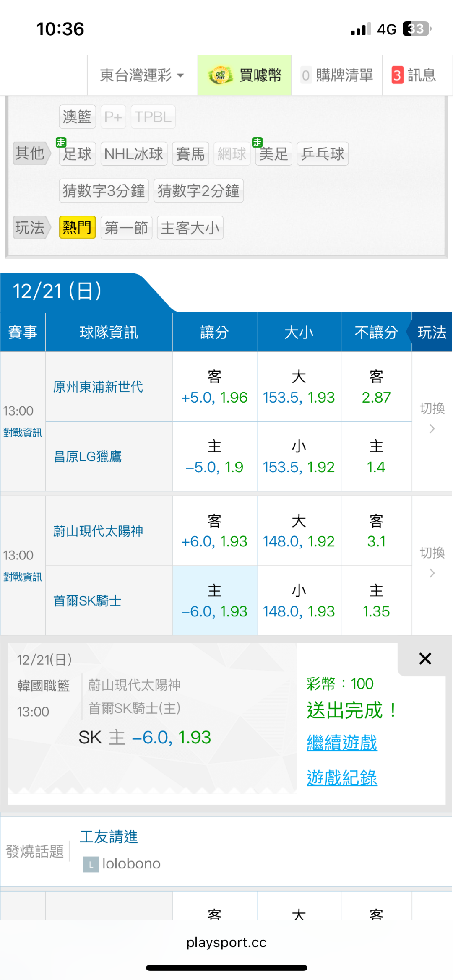Select the 主客大小 play filter
453x980 pixels.
(x=190, y=228)
